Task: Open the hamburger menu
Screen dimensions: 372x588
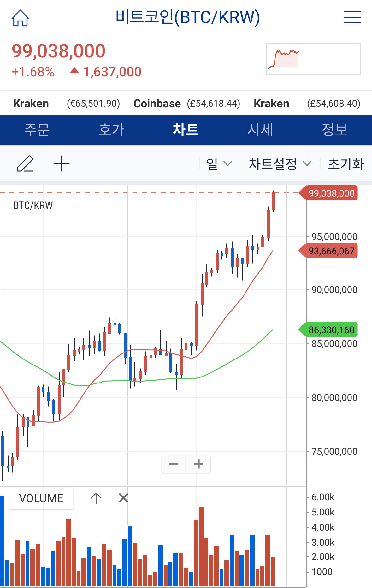Action: point(352,17)
